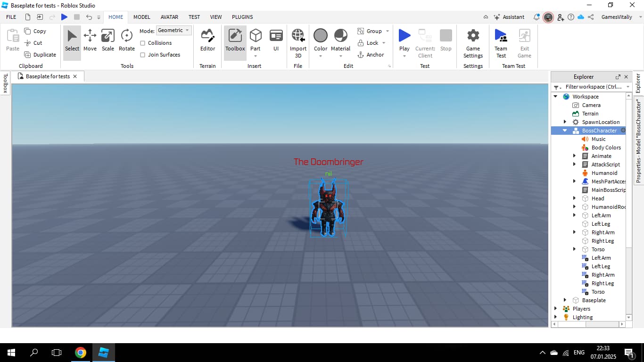This screenshot has height=362, width=644.
Task: Click the share icon in the top bar
Action: pos(591,17)
